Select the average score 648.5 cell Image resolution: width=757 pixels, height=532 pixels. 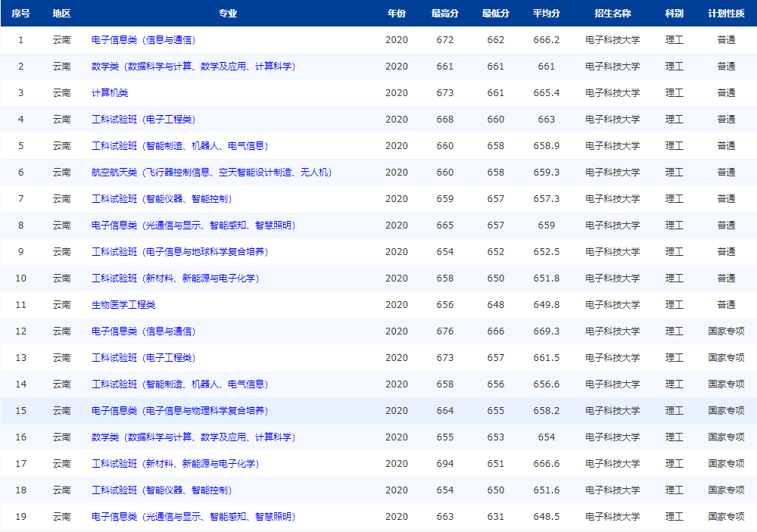547,517
